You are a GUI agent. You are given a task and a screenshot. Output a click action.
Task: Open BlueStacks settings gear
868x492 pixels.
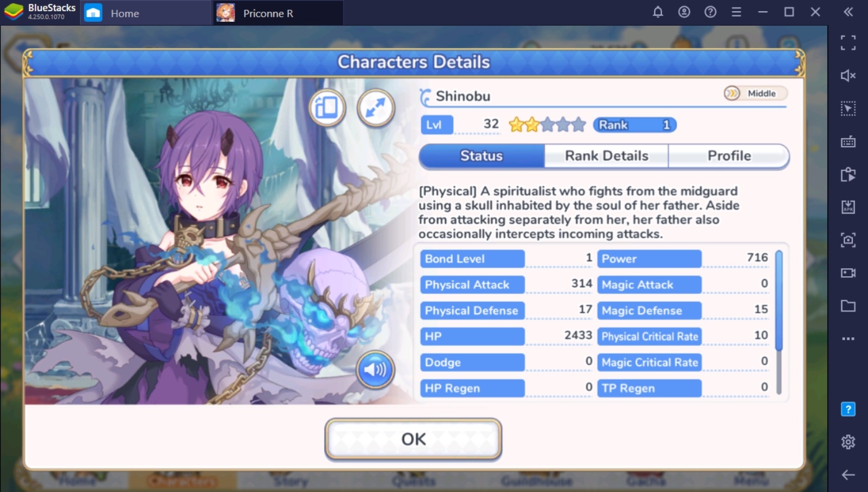(848, 442)
